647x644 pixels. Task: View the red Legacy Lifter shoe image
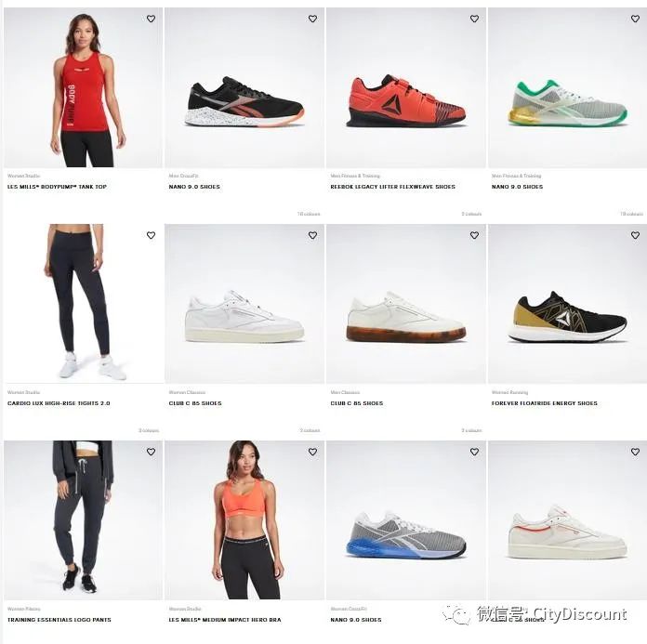(406, 87)
